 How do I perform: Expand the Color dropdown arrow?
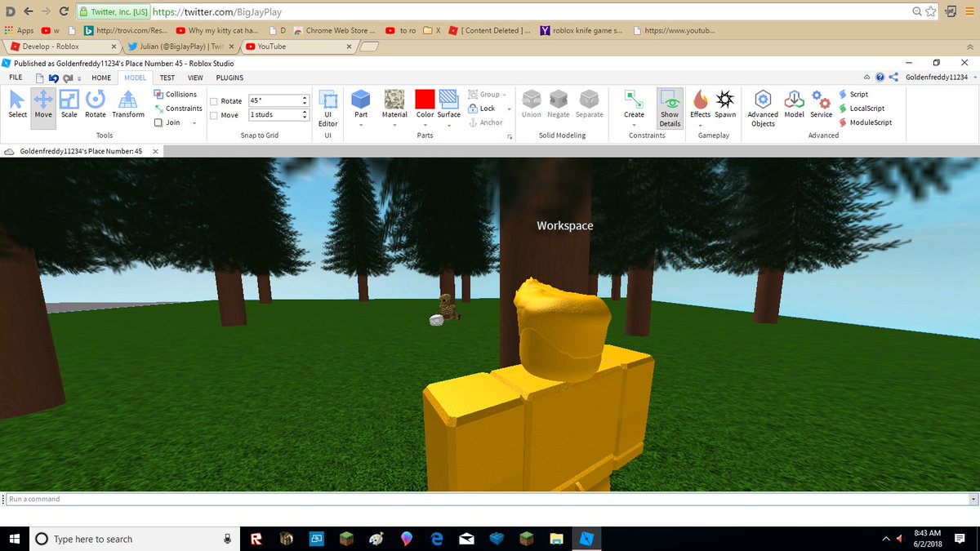pyautogui.click(x=425, y=126)
